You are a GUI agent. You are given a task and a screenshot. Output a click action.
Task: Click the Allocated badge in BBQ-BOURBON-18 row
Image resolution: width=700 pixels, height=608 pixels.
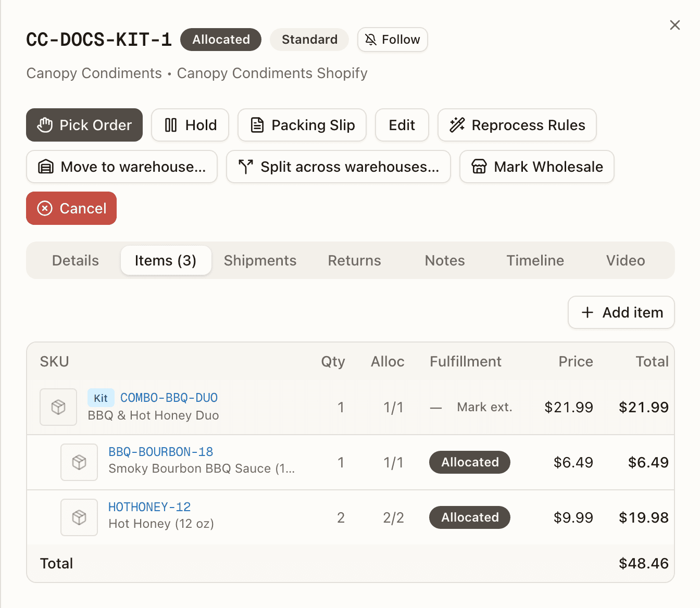[470, 462]
